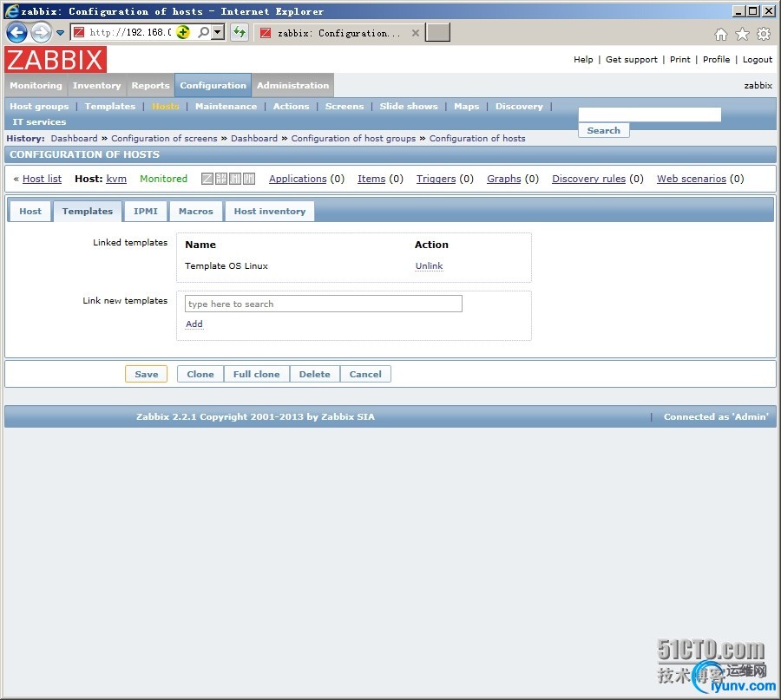
Task: Open Configuration of screens history link
Action: pyautogui.click(x=164, y=139)
